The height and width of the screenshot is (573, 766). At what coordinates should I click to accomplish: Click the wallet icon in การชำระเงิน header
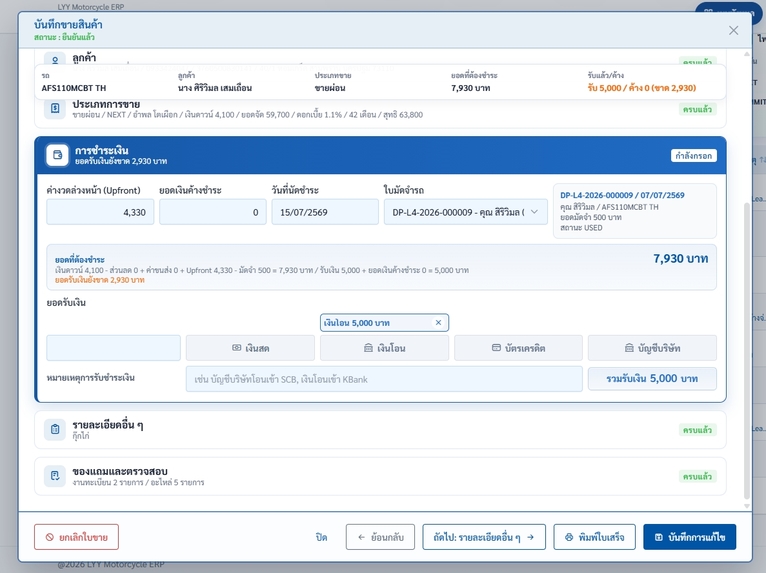point(57,155)
